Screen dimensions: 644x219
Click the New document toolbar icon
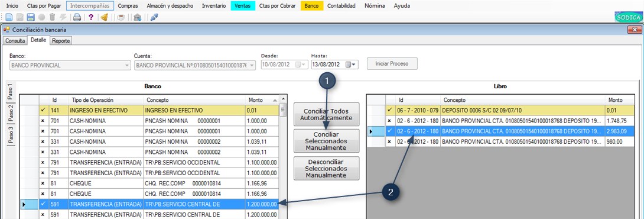pos(9,17)
